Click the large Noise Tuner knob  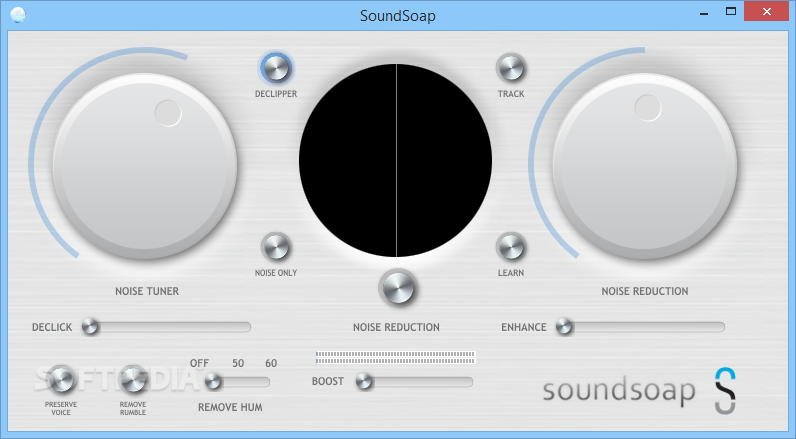145,165
